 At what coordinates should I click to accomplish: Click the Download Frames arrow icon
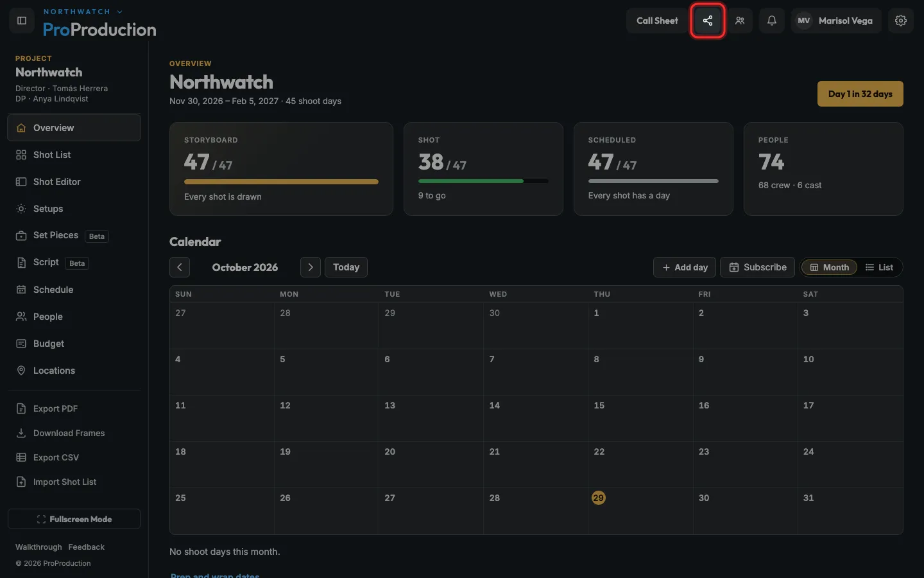point(21,433)
